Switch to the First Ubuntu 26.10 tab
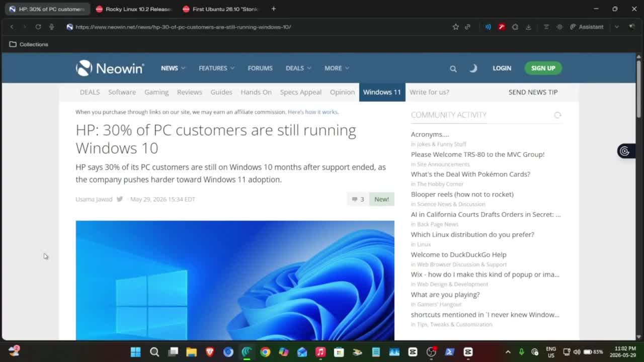The width and height of the screenshot is (644, 362). (220, 9)
